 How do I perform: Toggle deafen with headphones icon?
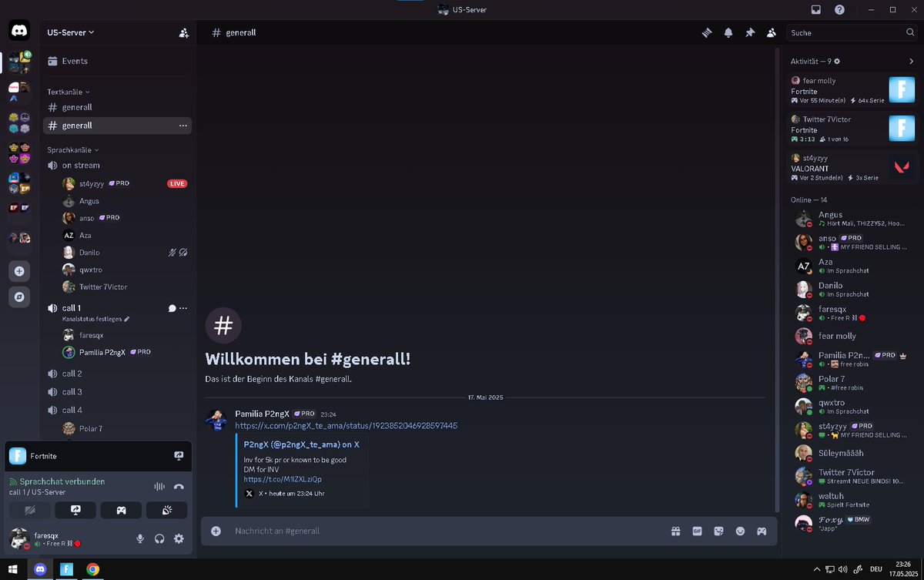pos(159,538)
